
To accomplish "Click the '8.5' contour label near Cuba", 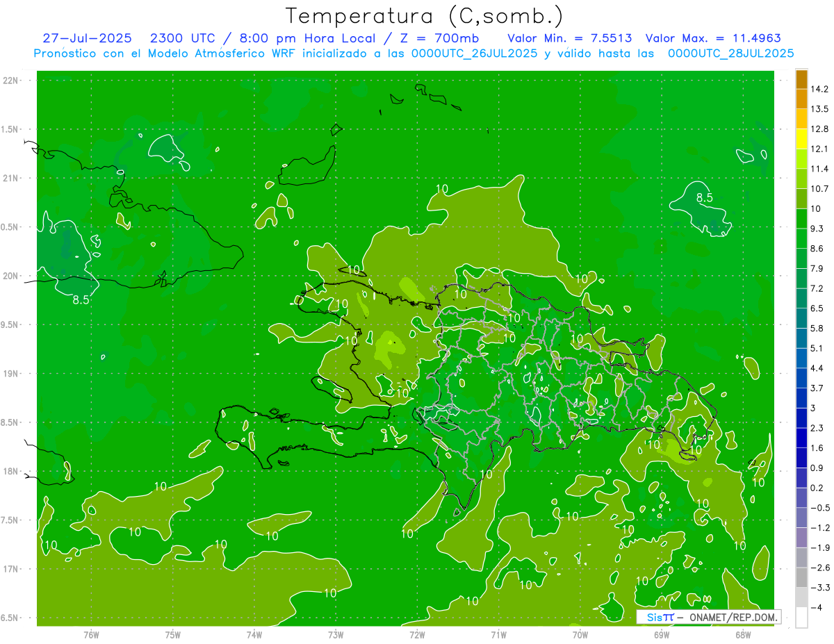I will 81,300.
